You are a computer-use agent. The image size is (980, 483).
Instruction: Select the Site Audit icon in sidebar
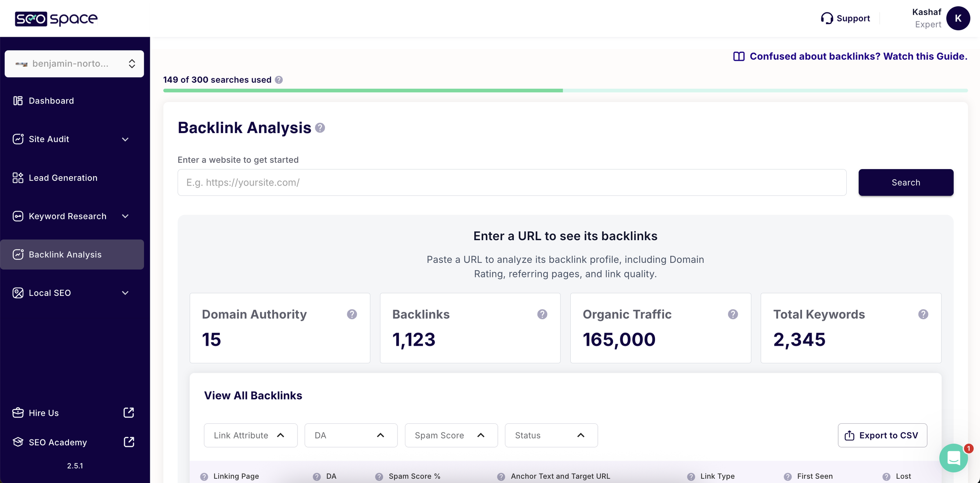tap(18, 139)
